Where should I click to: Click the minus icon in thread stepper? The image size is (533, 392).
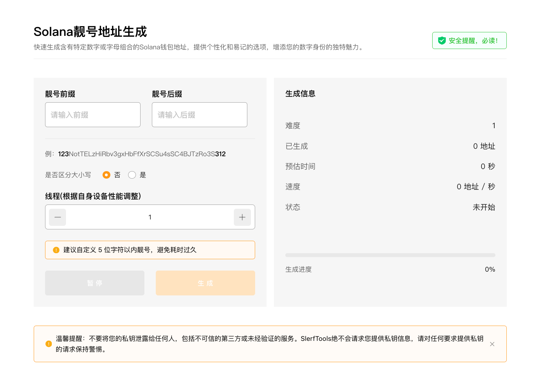[x=57, y=217]
